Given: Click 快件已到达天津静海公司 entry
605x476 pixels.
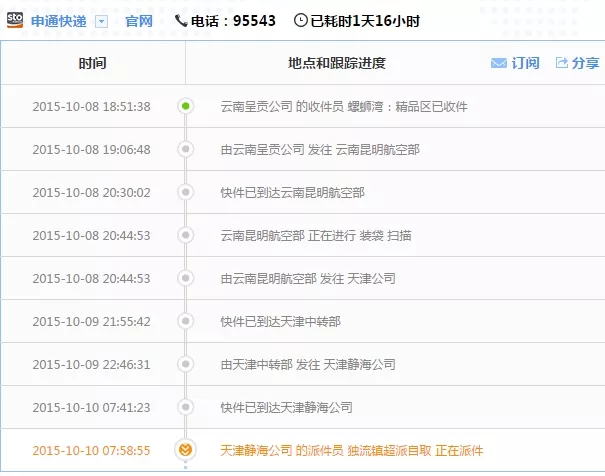Looking at the screenshot, I should 286,408.
